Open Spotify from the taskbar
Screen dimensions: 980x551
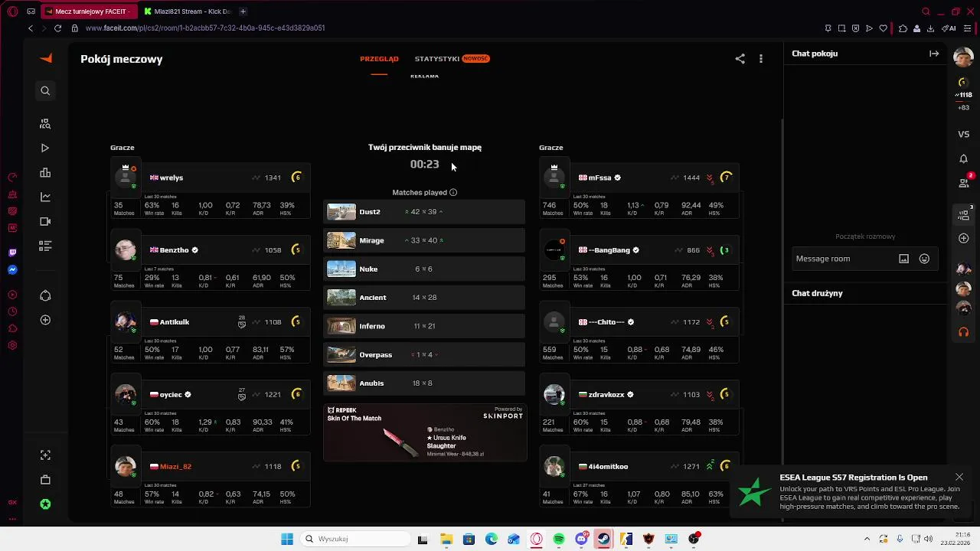click(559, 540)
